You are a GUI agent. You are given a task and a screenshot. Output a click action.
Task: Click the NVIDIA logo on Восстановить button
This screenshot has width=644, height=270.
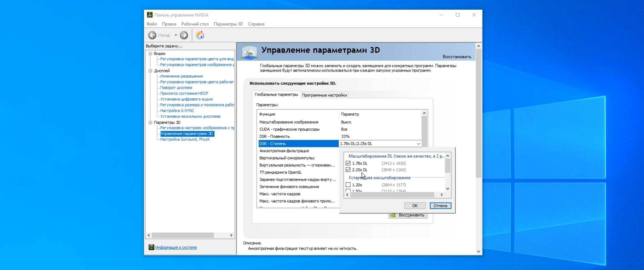(392, 215)
